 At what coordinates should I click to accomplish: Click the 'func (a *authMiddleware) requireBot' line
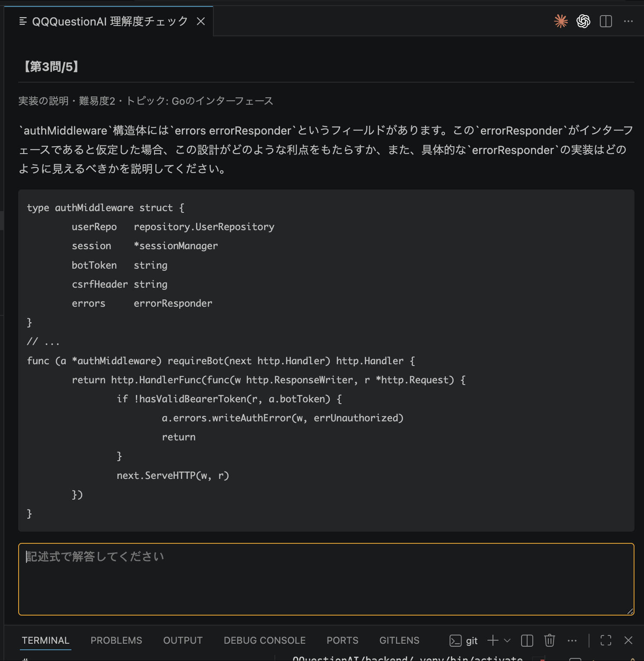click(221, 361)
